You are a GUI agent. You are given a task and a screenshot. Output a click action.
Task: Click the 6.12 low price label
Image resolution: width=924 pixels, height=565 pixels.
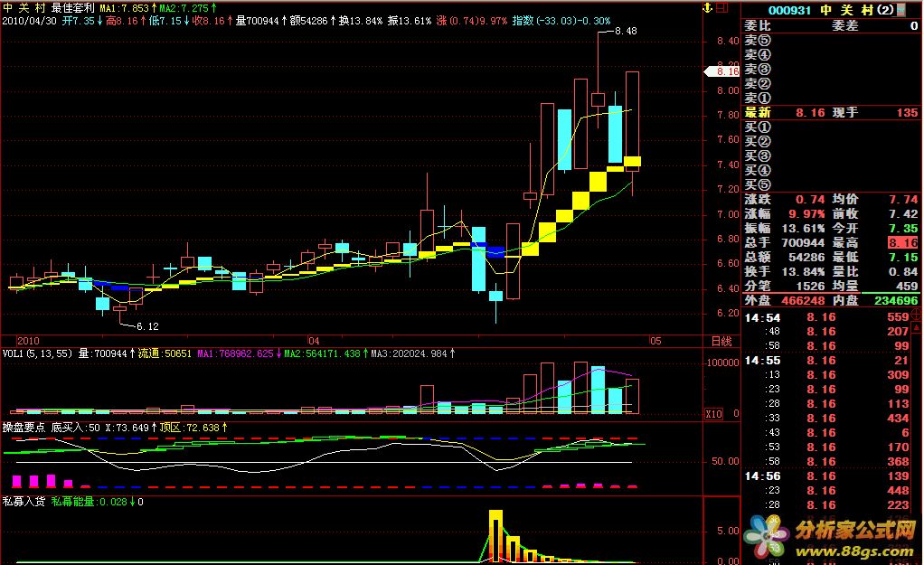tap(146, 326)
